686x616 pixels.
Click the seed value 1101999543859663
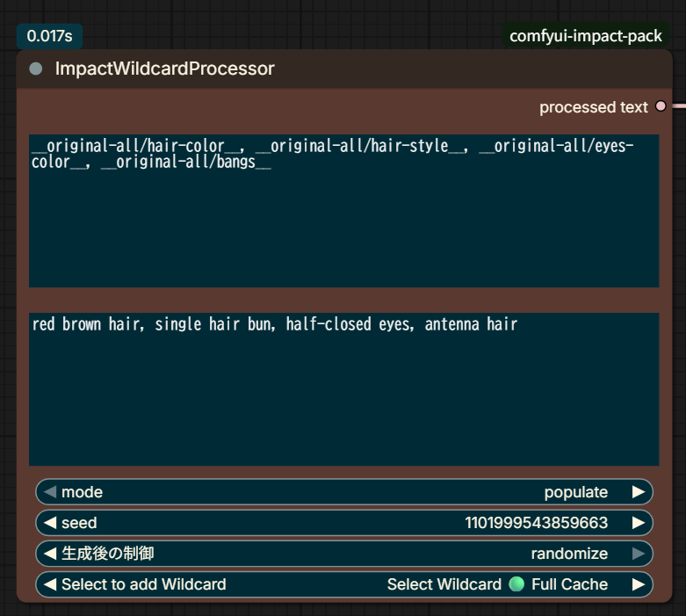[536, 522]
